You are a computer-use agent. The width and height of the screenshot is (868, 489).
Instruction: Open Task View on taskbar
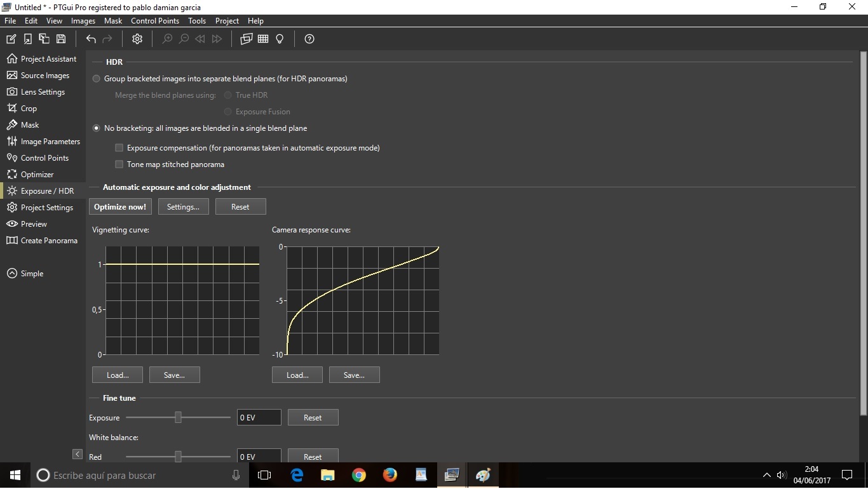pyautogui.click(x=264, y=475)
